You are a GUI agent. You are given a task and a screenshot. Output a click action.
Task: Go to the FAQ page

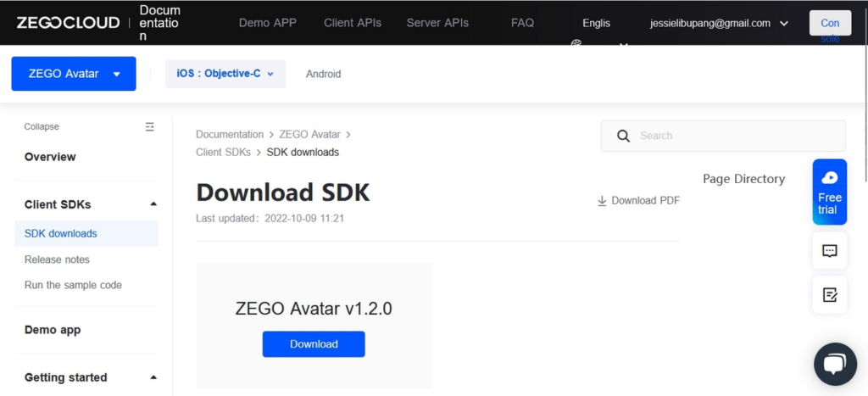522,23
